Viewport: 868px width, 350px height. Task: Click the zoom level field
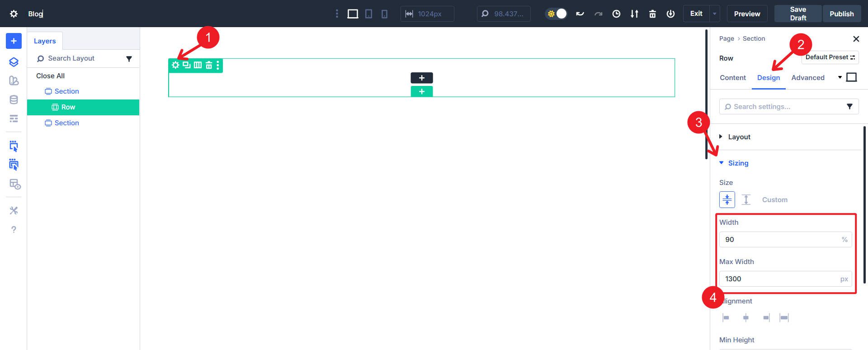[504, 14]
